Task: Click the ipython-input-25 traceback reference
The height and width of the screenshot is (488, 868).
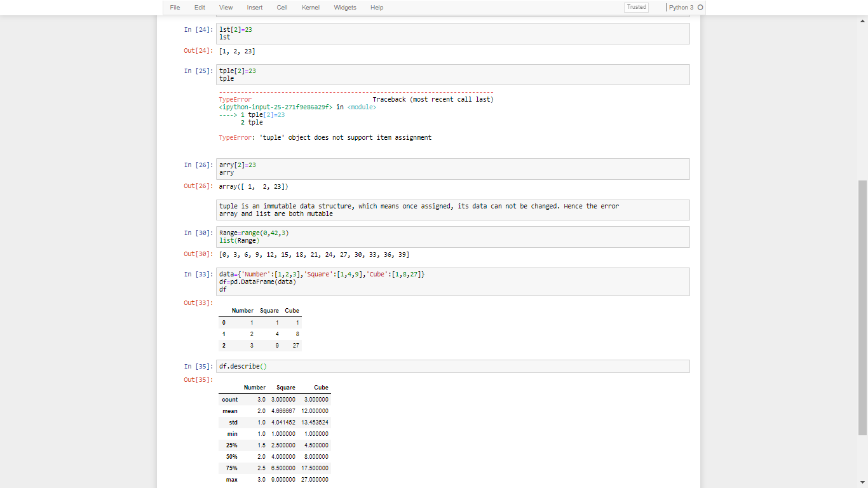Action: (276, 107)
